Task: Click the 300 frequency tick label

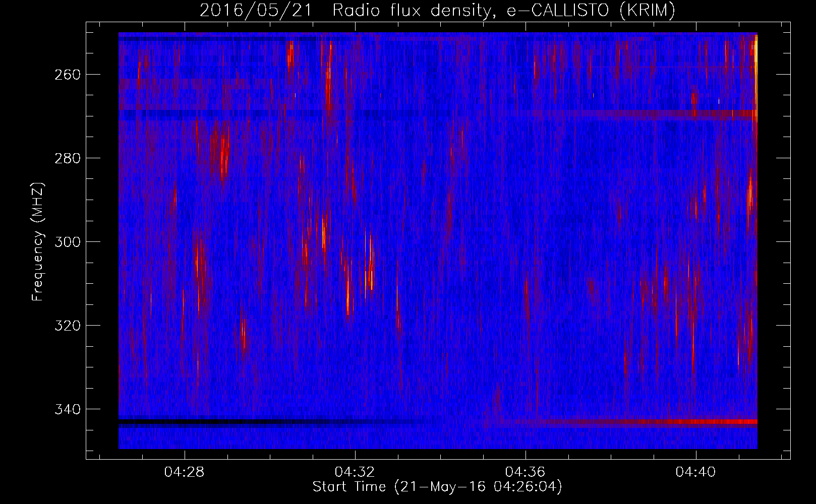Action: (x=67, y=242)
